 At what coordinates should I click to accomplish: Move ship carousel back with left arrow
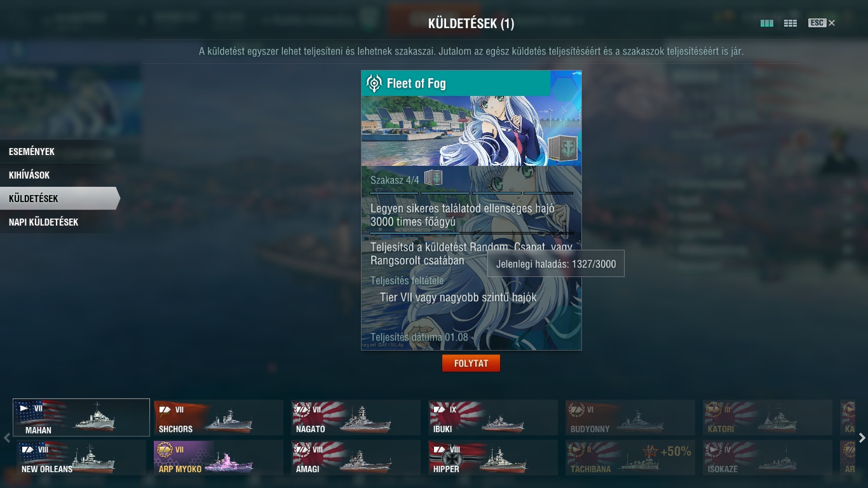coord(6,437)
